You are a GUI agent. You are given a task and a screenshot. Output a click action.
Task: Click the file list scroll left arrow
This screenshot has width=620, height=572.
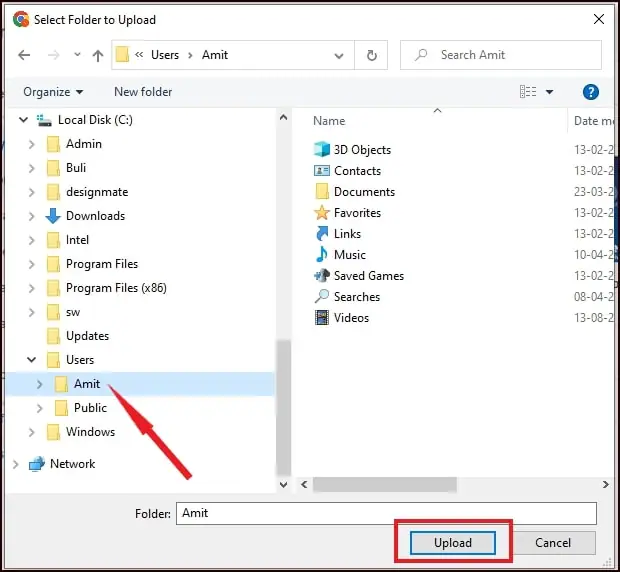coord(304,485)
